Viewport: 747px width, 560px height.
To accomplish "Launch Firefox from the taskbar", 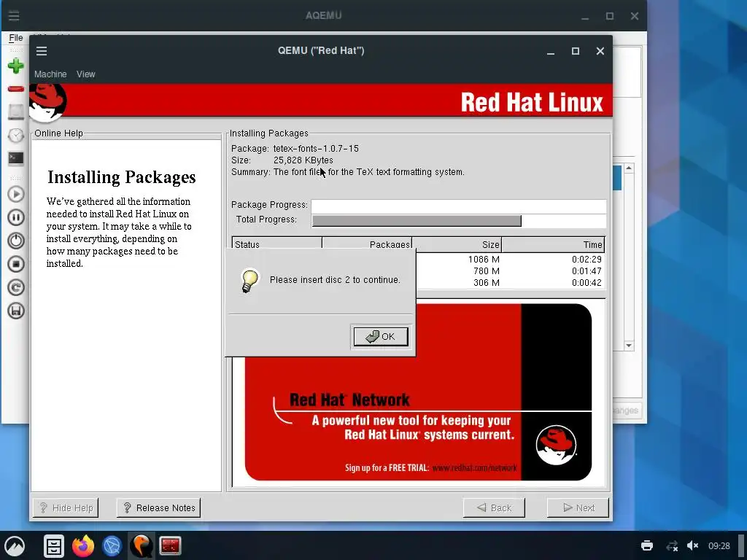I will point(83,545).
